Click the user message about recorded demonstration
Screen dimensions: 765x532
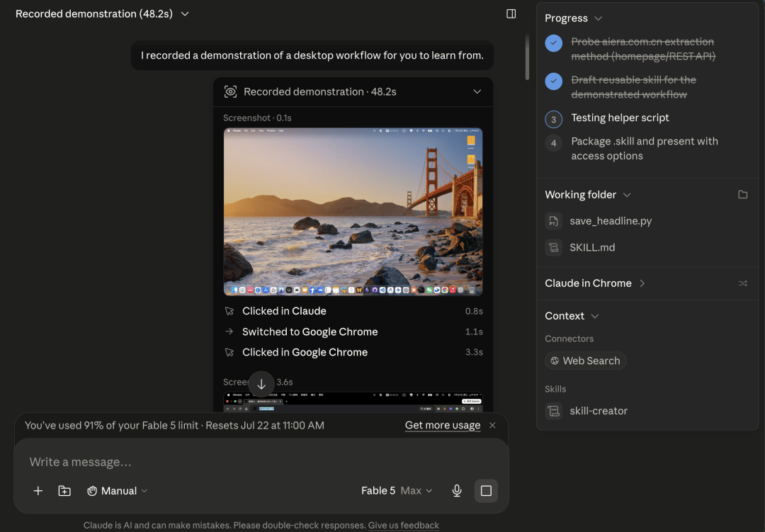pyautogui.click(x=312, y=55)
